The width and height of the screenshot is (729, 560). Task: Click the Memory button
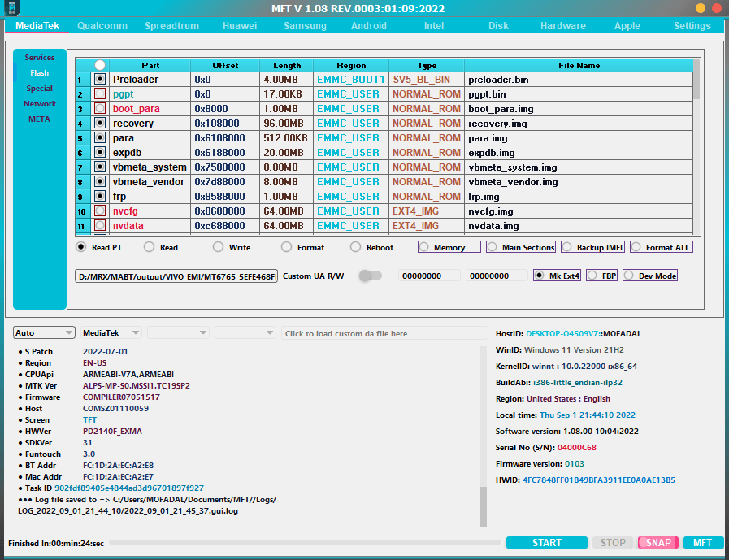point(449,247)
